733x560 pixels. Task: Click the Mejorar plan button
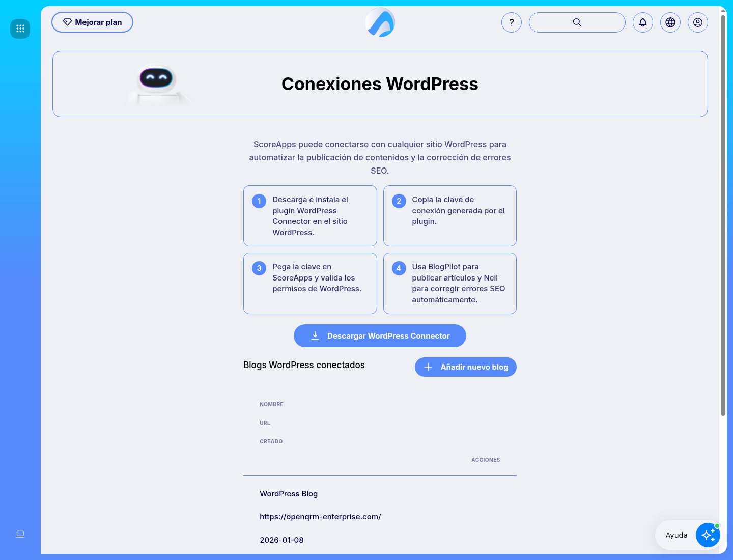coord(92,22)
